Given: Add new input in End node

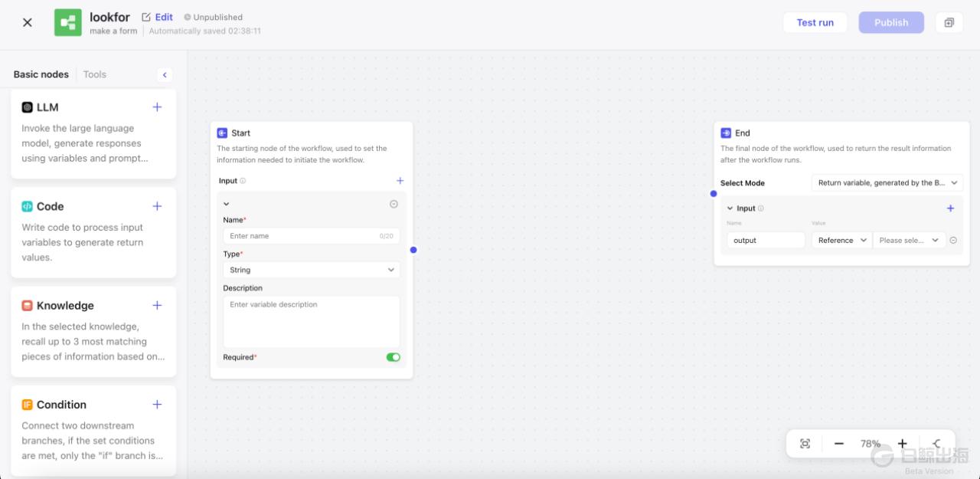Looking at the screenshot, I should [x=950, y=208].
